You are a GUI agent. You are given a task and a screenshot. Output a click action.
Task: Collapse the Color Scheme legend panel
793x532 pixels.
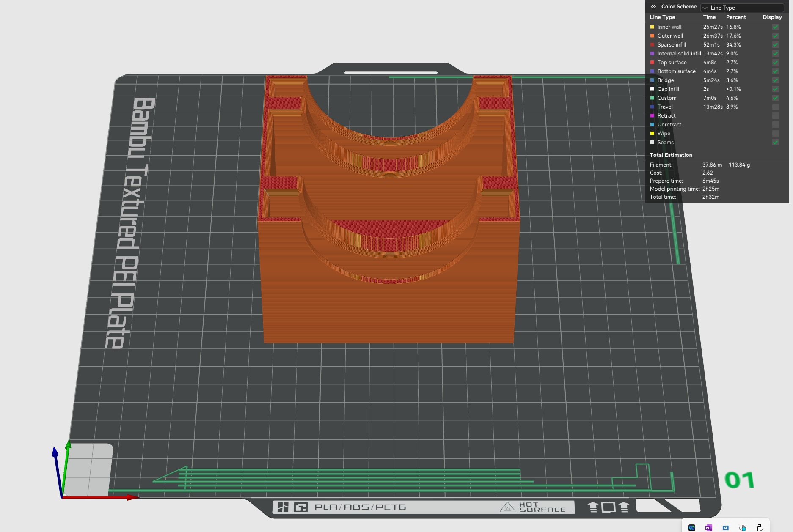[653, 7]
